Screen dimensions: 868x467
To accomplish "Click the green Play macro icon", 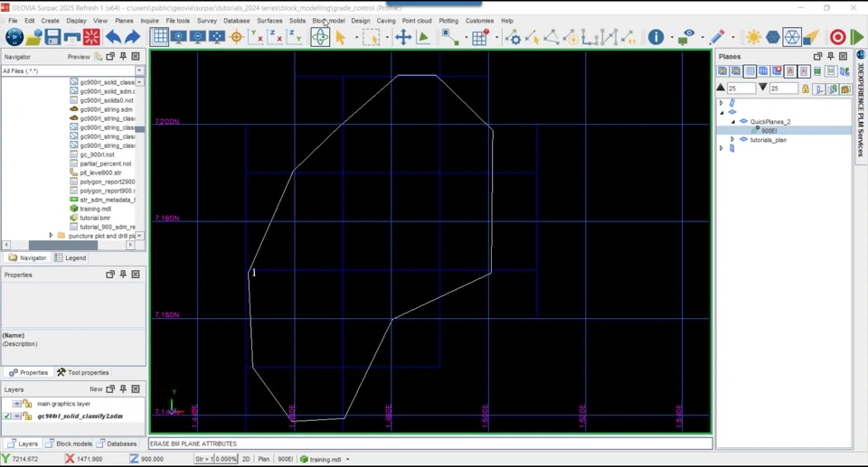I will 857,38.
